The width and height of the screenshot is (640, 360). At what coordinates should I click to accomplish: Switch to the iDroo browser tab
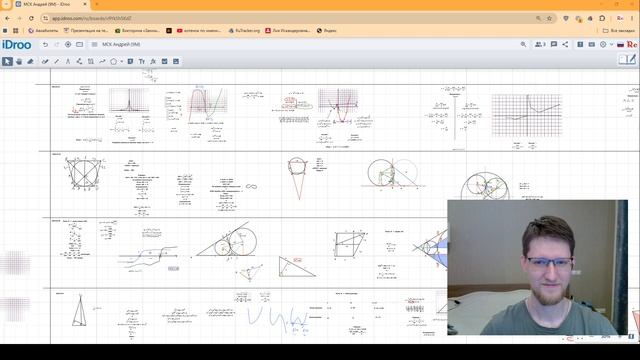coord(51,4)
